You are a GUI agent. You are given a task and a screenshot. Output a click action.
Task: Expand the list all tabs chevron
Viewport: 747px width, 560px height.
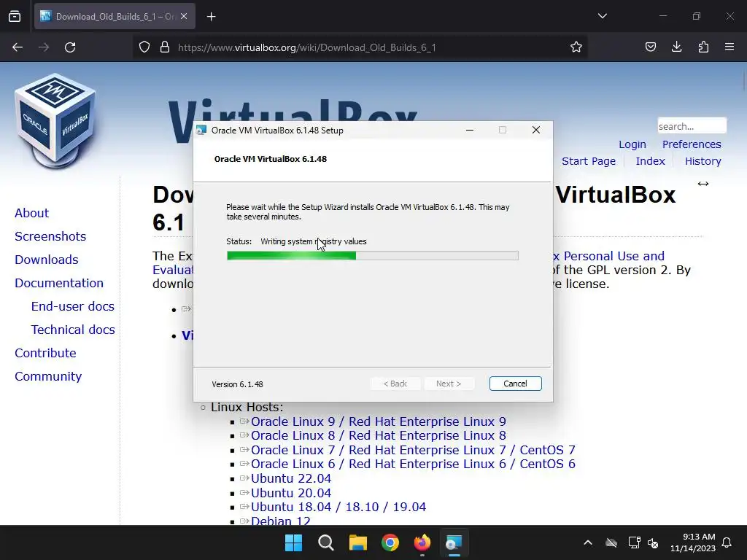coord(602,16)
